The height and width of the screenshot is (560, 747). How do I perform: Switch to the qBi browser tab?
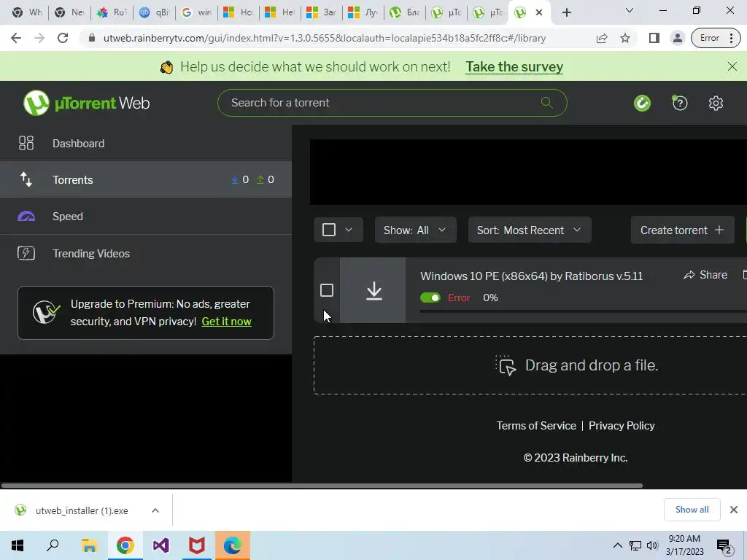[x=155, y=12]
